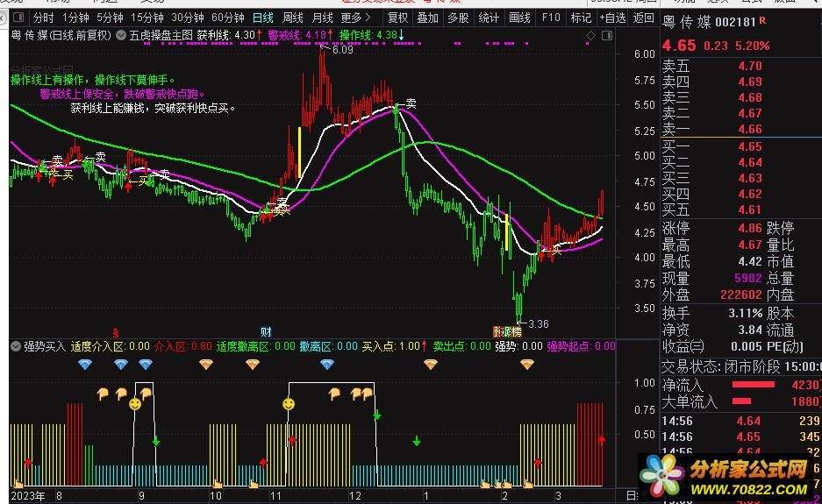Image resolution: width=822 pixels, height=504 pixels.
Task: Toggle the side panel icon left of 分时
Action: point(18,18)
